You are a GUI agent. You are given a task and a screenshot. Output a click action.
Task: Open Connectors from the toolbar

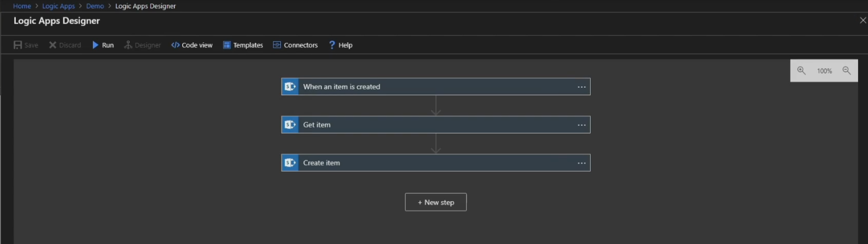click(x=295, y=45)
